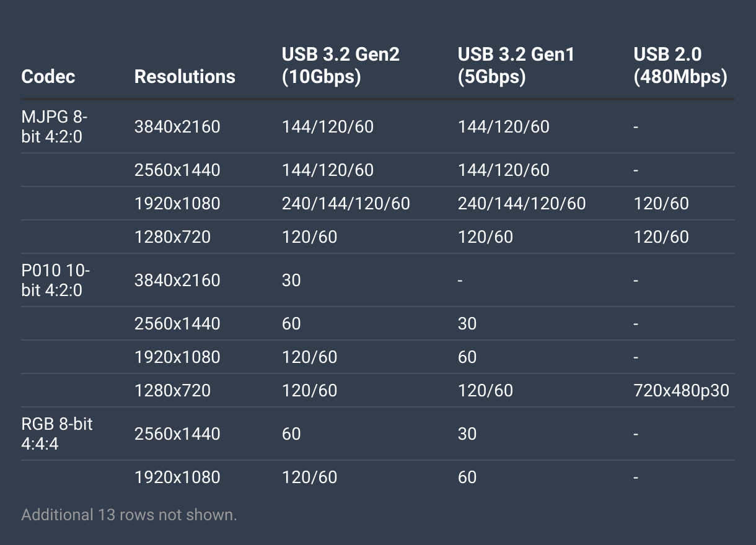This screenshot has height=545, width=756.
Task: Click the USB 2.0 (480Mbps) column header
Action: pyautogui.click(x=680, y=66)
